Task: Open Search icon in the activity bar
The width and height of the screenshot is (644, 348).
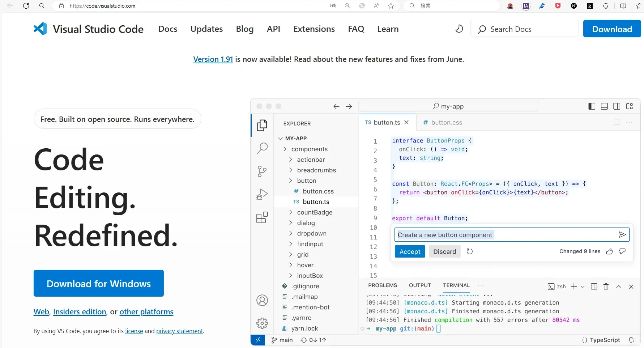Action: 262,148
